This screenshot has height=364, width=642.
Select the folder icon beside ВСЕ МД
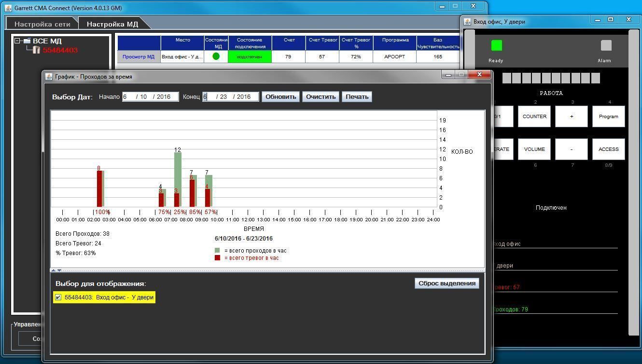[27, 41]
